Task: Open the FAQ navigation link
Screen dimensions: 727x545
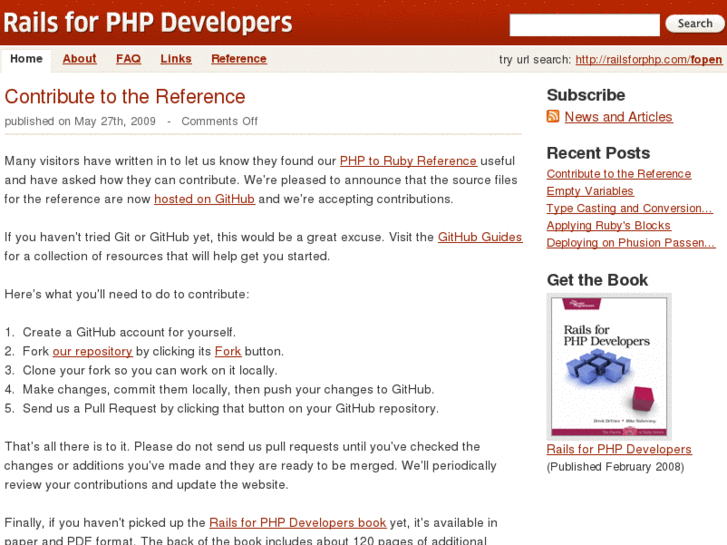Action: coord(128,59)
